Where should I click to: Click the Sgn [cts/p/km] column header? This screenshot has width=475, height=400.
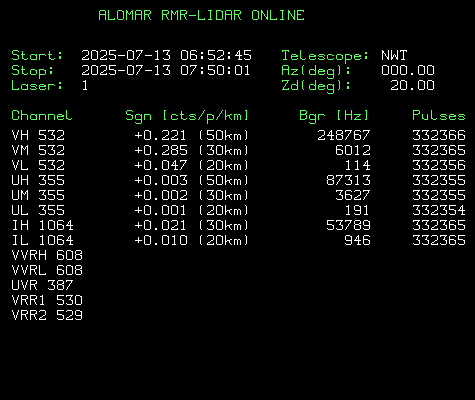[187, 116]
